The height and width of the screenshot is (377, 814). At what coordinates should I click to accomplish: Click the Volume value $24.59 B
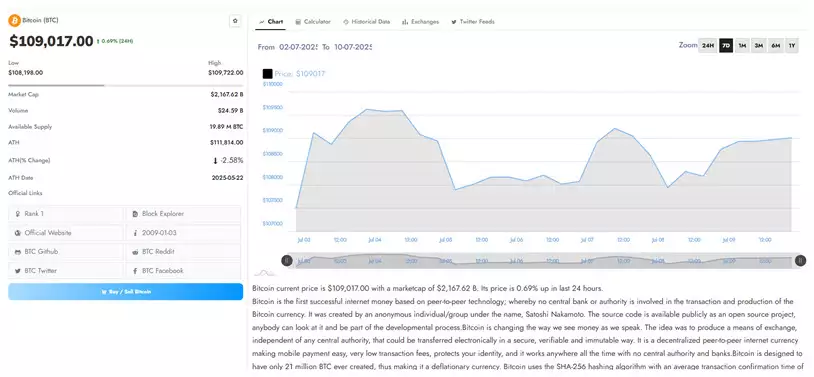230,111
